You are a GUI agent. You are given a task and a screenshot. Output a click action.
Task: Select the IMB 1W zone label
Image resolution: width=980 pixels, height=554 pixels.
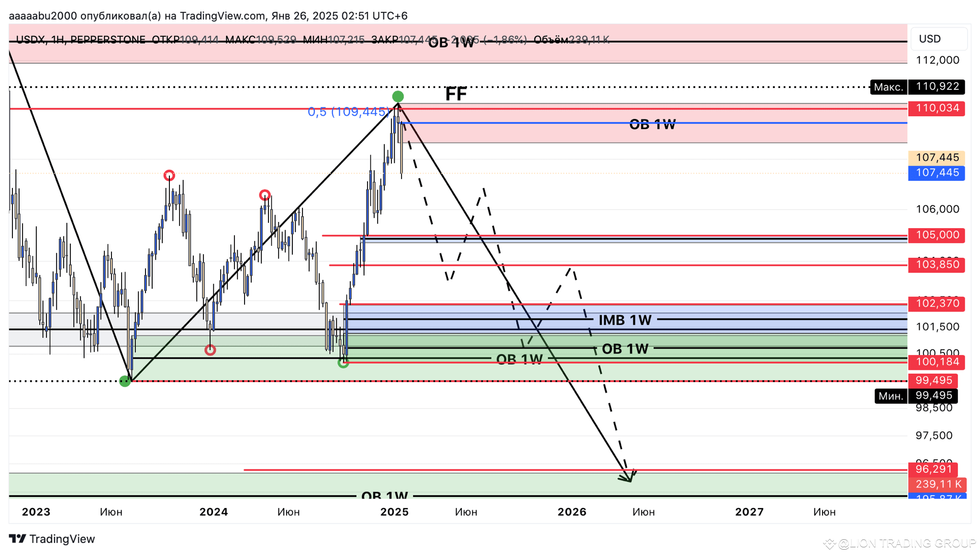point(624,320)
